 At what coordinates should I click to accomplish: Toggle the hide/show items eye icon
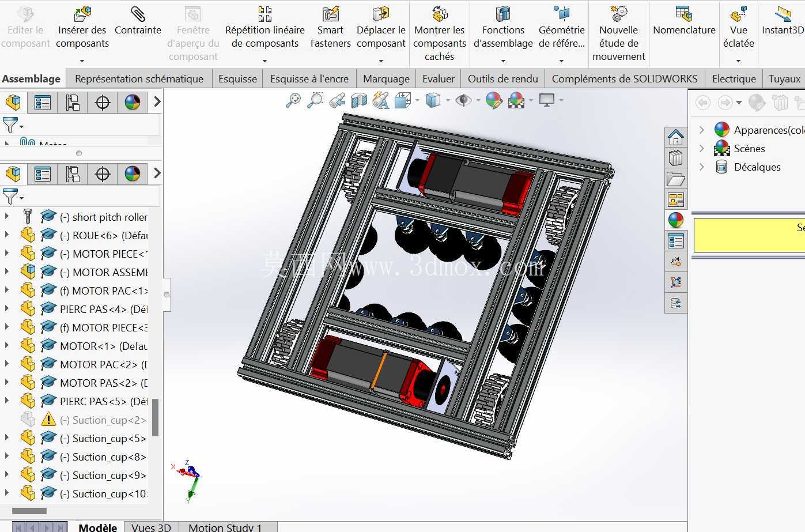pos(463,100)
